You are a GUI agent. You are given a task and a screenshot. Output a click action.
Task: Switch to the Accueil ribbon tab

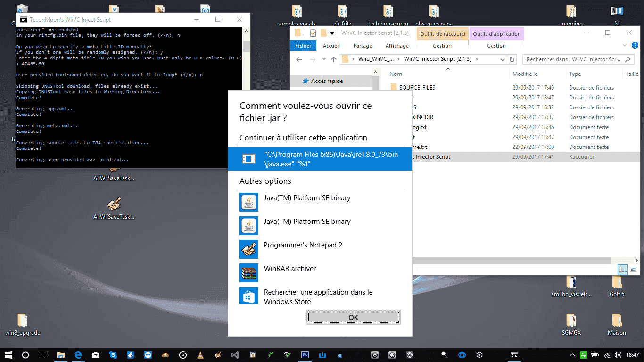tap(331, 46)
